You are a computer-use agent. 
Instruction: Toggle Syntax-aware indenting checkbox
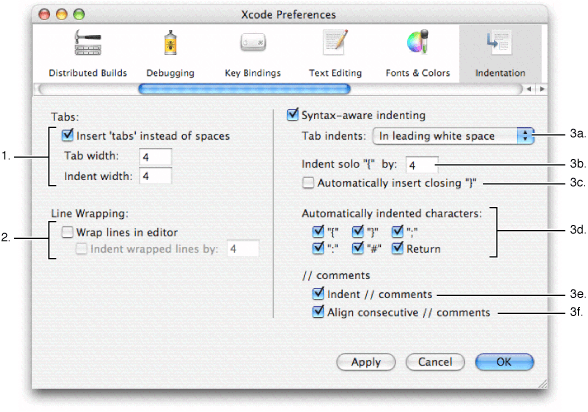click(x=292, y=114)
